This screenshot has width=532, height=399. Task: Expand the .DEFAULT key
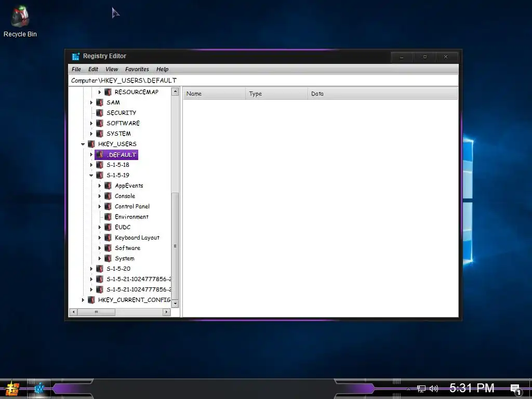(x=91, y=155)
